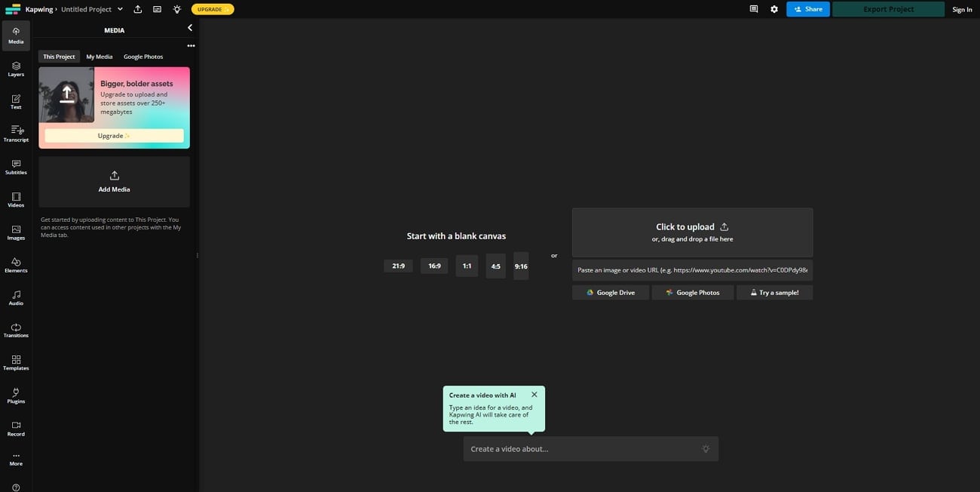Click the paste image or video URL field
980x492 pixels.
pos(692,270)
